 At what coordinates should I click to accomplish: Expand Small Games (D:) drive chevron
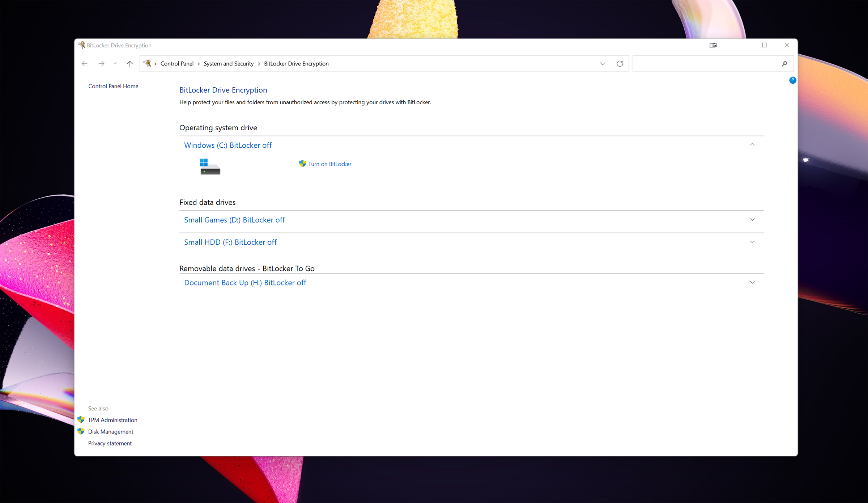(752, 220)
